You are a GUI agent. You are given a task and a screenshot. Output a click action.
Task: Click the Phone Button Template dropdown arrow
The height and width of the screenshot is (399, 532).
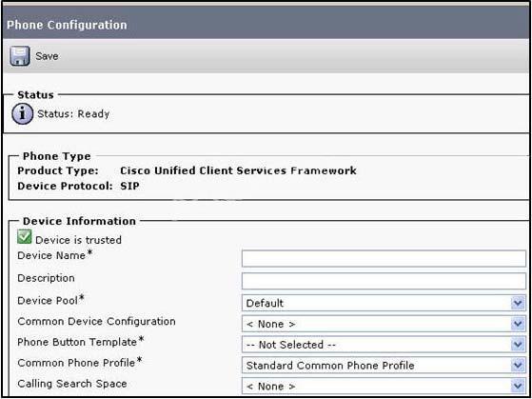click(518, 345)
